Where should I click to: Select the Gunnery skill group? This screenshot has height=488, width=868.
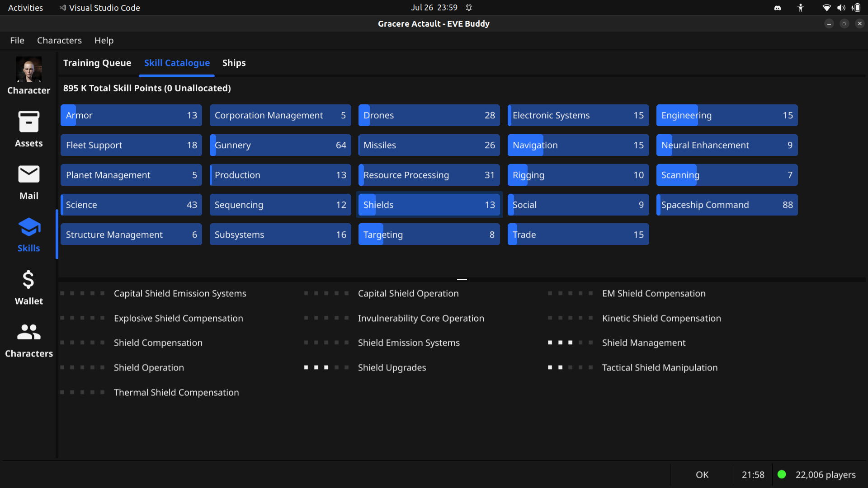[x=280, y=145]
